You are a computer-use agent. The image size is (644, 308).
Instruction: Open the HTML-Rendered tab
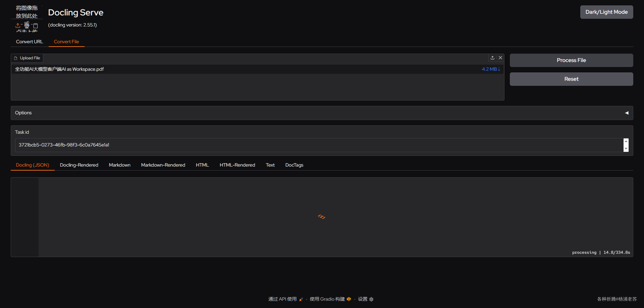click(237, 165)
